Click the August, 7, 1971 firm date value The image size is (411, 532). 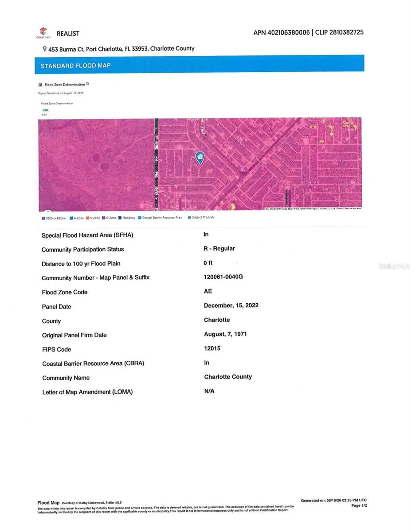click(x=225, y=334)
